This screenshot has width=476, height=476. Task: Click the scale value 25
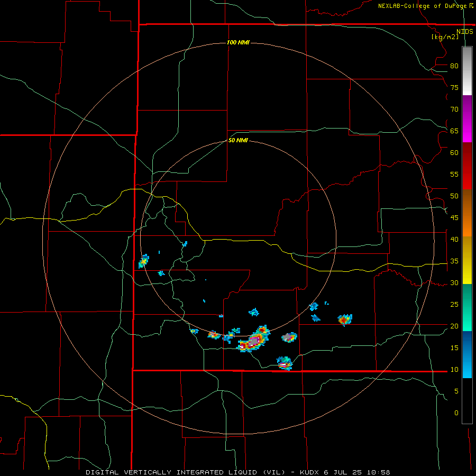(x=454, y=305)
